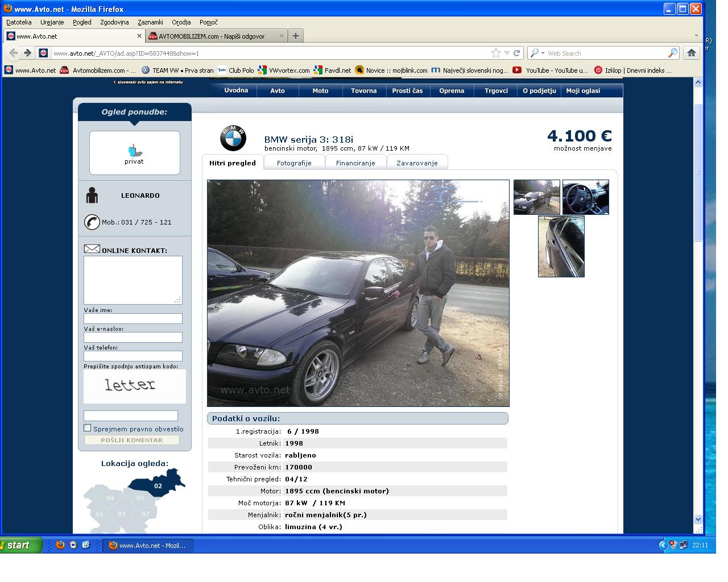Launch Firefox from quick launch bar
Image resolution: width=728 pixels, height=582 pixels.
(x=60, y=544)
